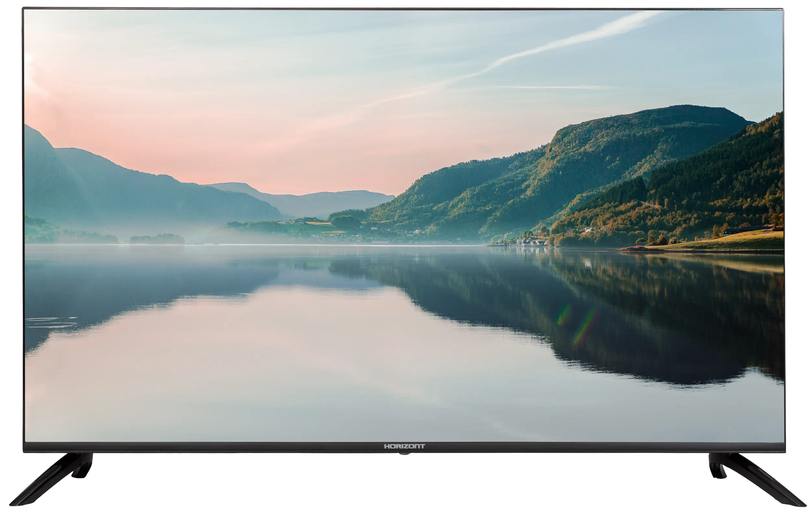Click the HORIZONT brand logo on the bezel

(x=404, y=446)
